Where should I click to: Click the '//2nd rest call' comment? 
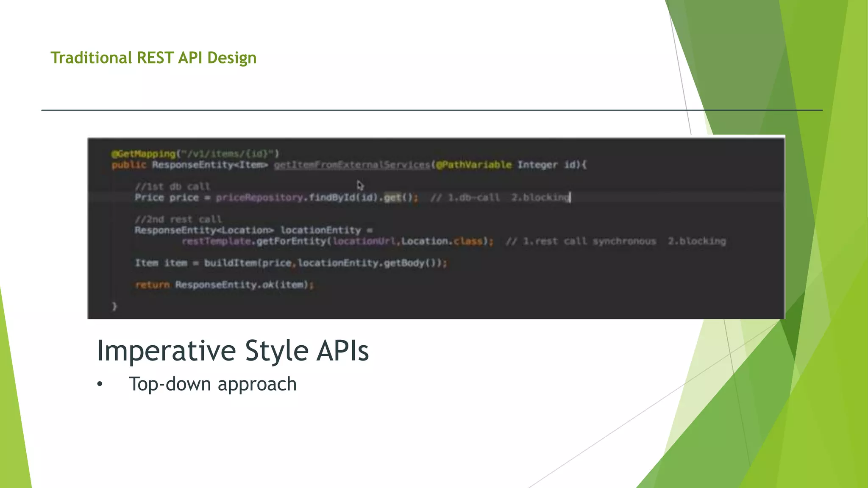[178, 219]
